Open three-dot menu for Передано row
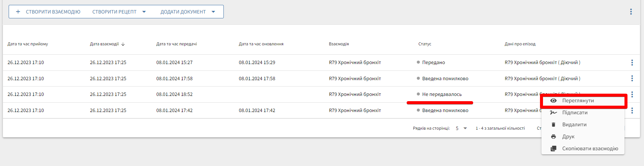The height and width of the screenshot is (166, 644). pos(632,63)
